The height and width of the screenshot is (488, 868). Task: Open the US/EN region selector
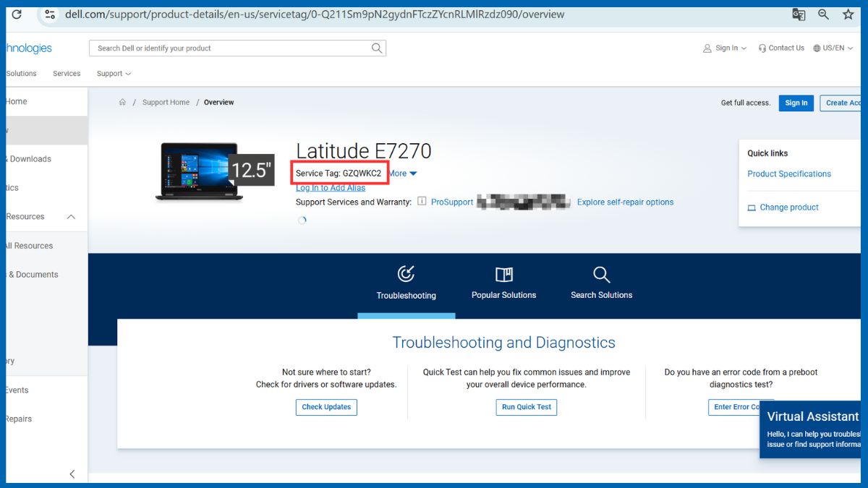[x=833, y=48]
